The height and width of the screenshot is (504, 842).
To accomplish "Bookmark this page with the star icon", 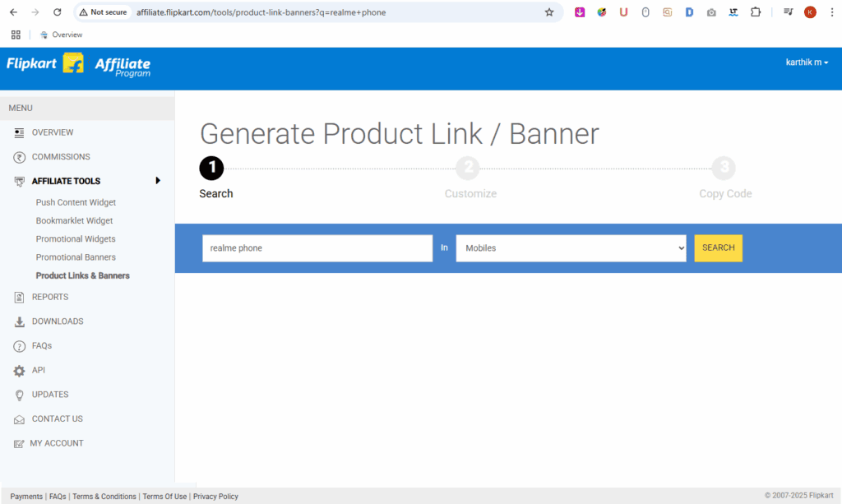I will 548,12.
